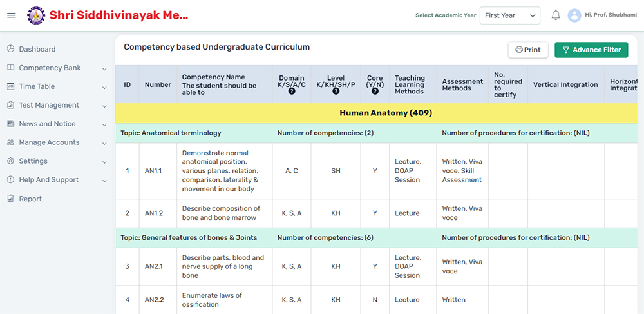Click the college logo emblem

[x=36, y=15]
